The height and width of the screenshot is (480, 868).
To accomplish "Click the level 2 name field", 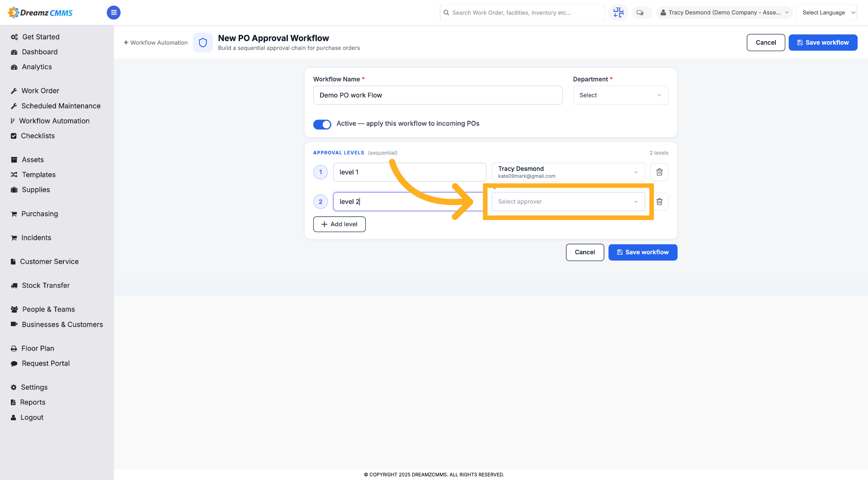I will coord(410,202).
